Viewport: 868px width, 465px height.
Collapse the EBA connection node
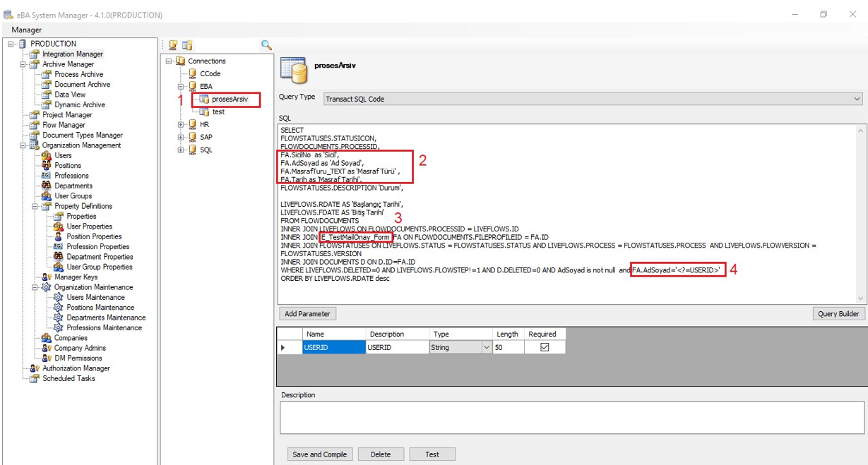[x=181, y=86]
